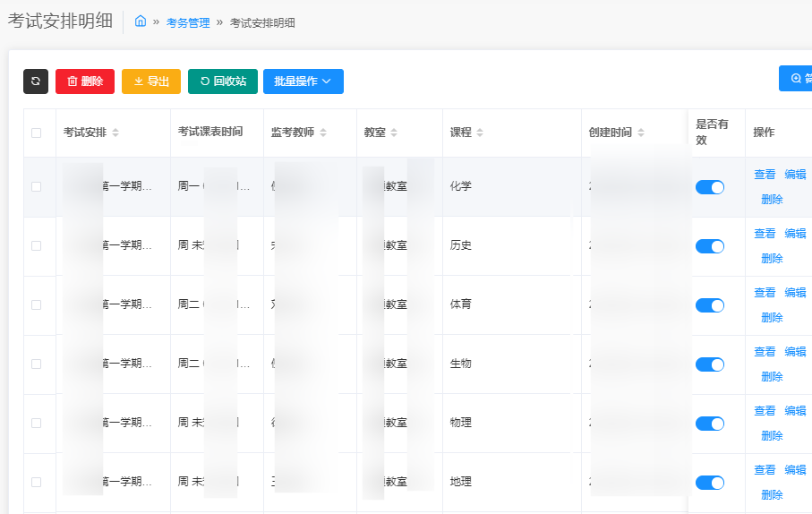
Task: Select all rows with header checkbox
Action: point(36,133)
